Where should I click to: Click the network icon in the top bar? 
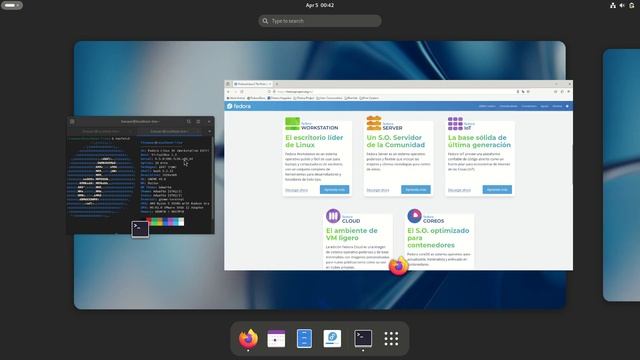613,5
